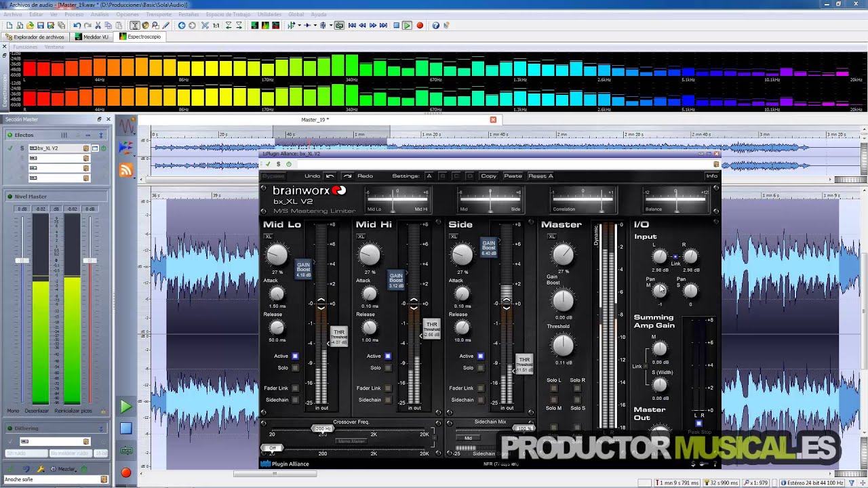Click the plugin window green power icon

[x=288, y=164]
